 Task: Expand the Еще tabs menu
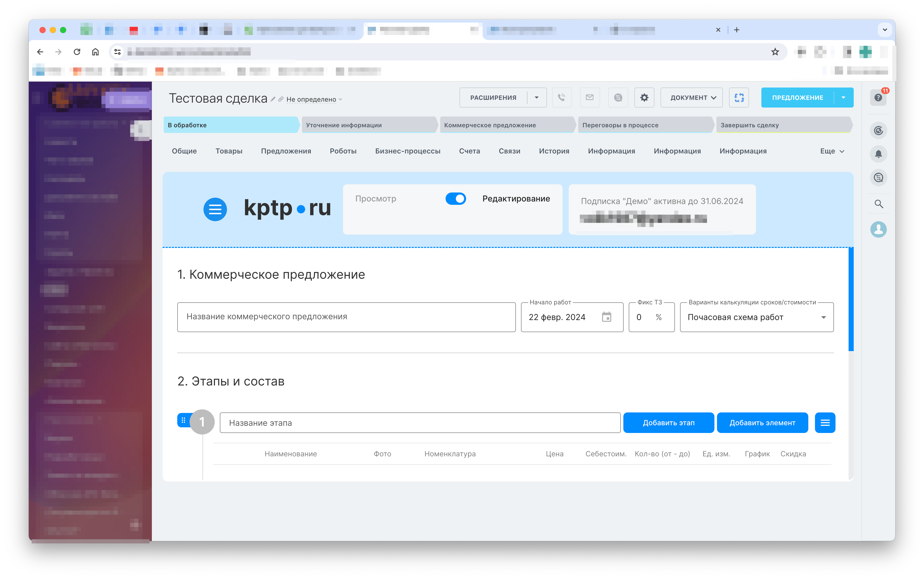832,151
